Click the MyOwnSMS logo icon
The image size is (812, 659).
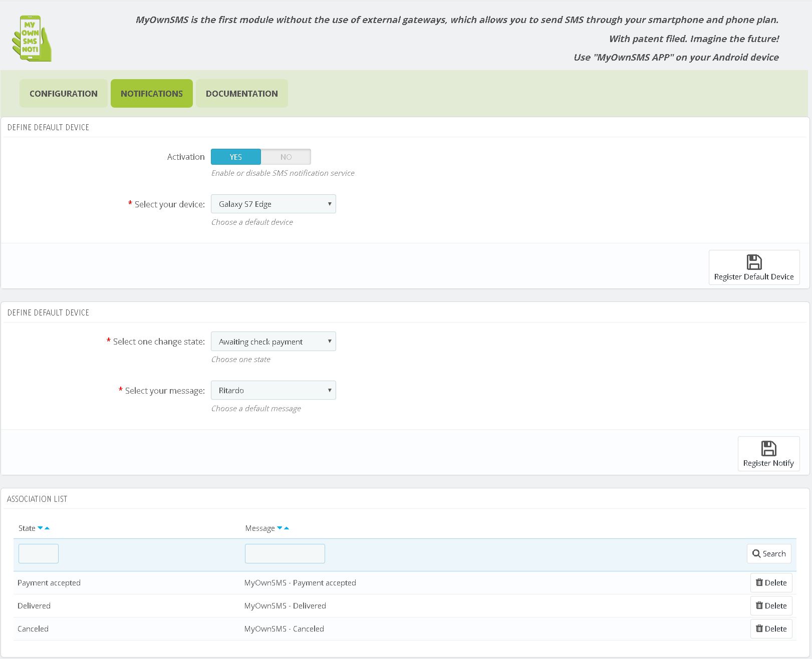(x=32, y=39)
